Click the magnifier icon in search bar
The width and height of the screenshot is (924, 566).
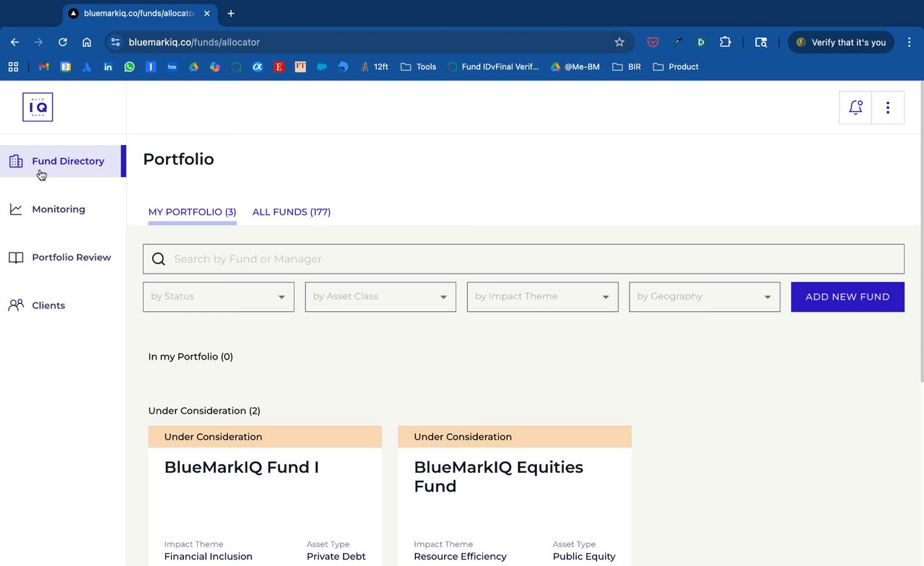pyautogui.click(x=159, y=259)
